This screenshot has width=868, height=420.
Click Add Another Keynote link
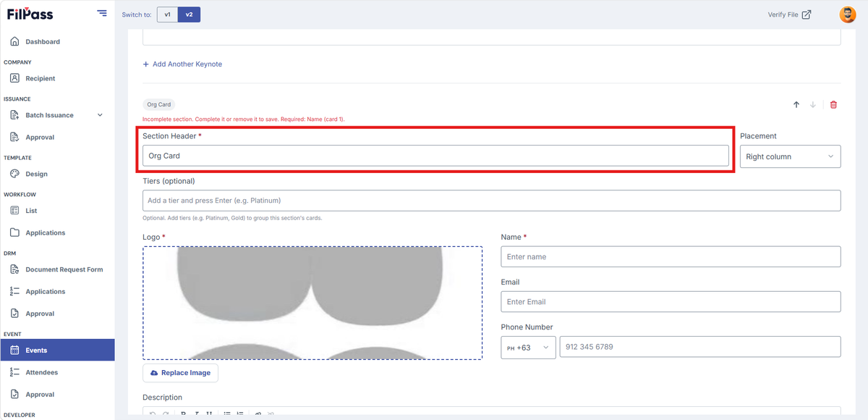click(x=182, y=64)
